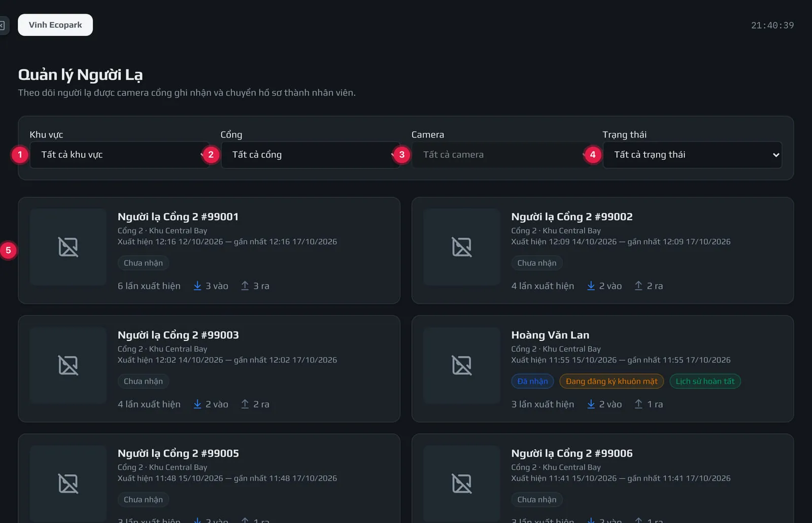Open the Khu vực dropdown

(x=119, y=155)
